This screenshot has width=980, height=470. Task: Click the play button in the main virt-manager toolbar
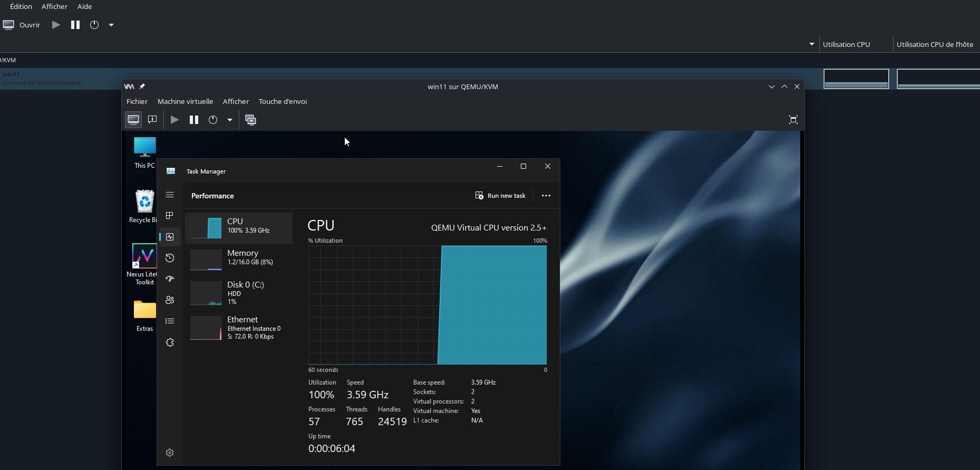click(x=56, y=25)
